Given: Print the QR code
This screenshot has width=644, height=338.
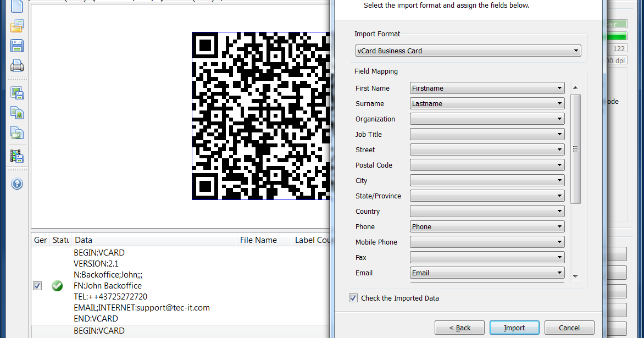Looking at the screenshot, I should (x=17, y=65).
